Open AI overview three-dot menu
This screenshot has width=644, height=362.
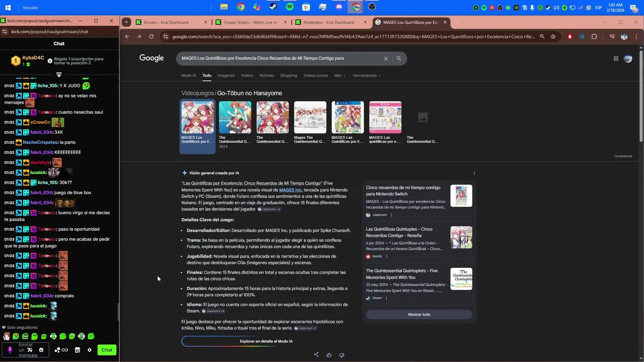[474, 173]
